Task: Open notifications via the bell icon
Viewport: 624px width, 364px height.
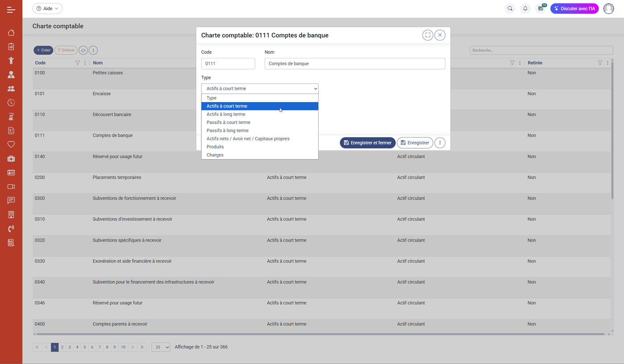Action: [x=525, y=8]
